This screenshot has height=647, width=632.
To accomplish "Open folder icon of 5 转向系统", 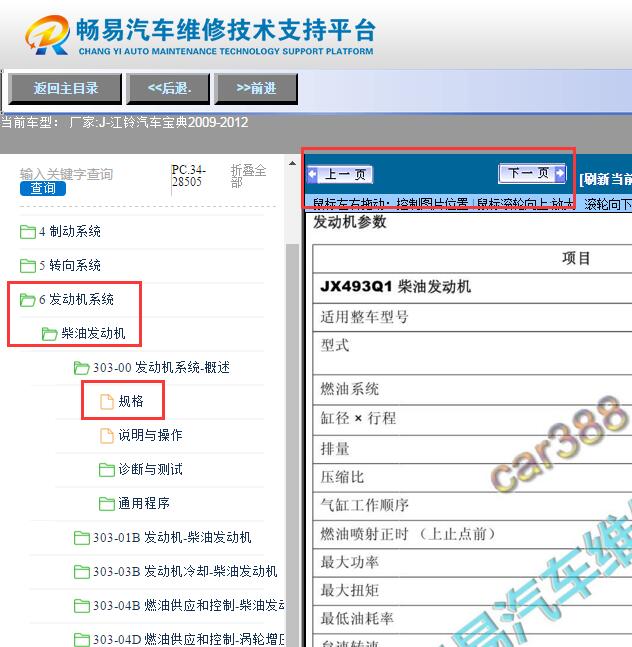I will tap(28, 265).
